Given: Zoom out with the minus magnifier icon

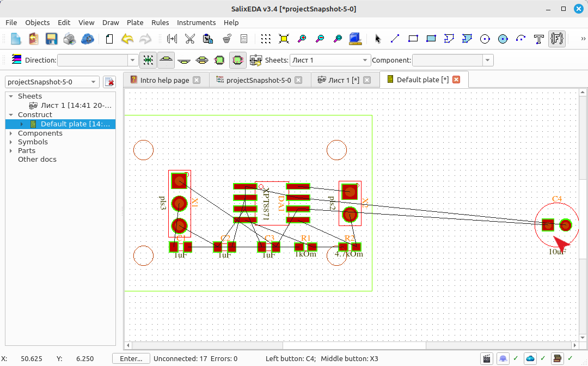Looking at the screenshot, I should [320, 39].
